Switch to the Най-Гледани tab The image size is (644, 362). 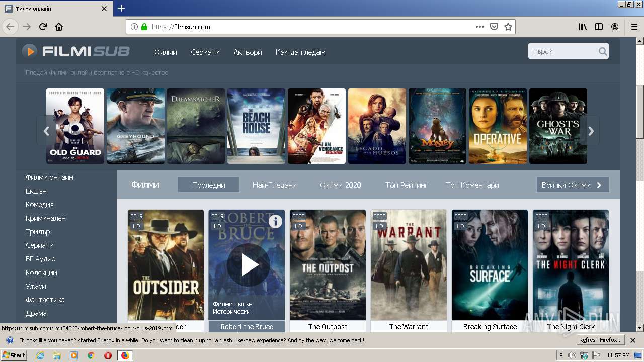275,185
